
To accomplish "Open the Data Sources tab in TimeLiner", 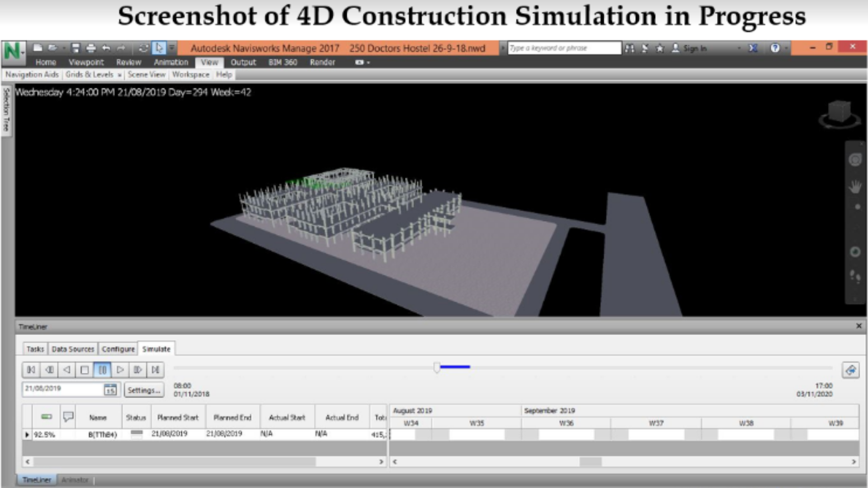I will (x=72, y=349).
